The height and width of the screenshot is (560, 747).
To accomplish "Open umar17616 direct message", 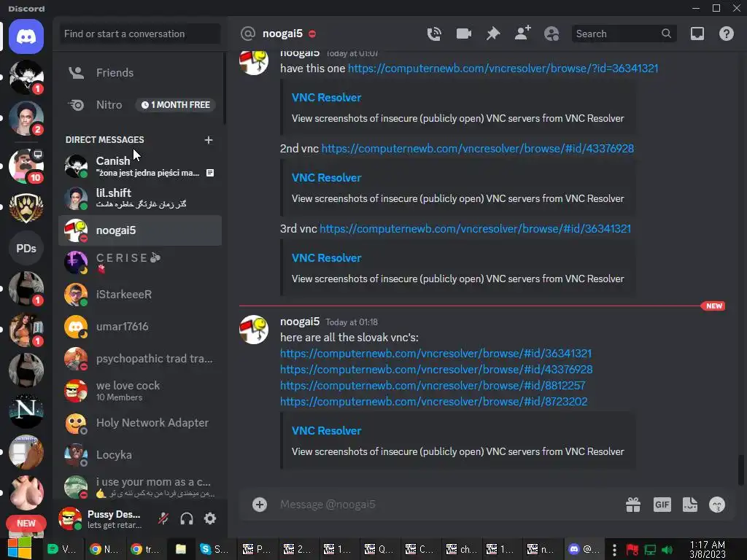I will (140, 327).
